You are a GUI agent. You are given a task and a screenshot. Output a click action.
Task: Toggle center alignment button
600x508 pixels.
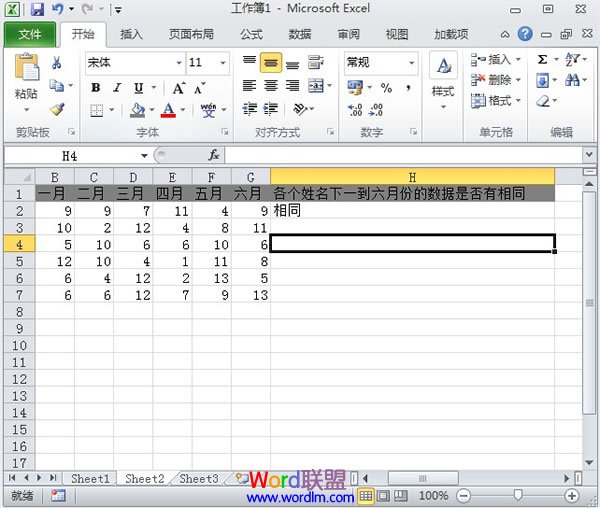[270, 63]
